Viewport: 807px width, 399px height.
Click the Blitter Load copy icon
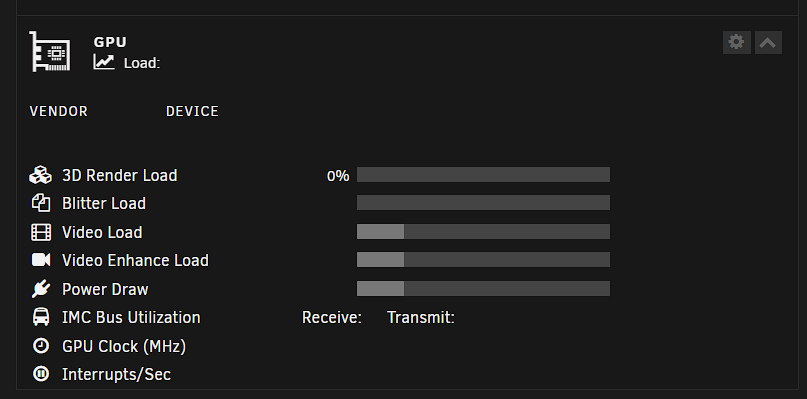41,203
